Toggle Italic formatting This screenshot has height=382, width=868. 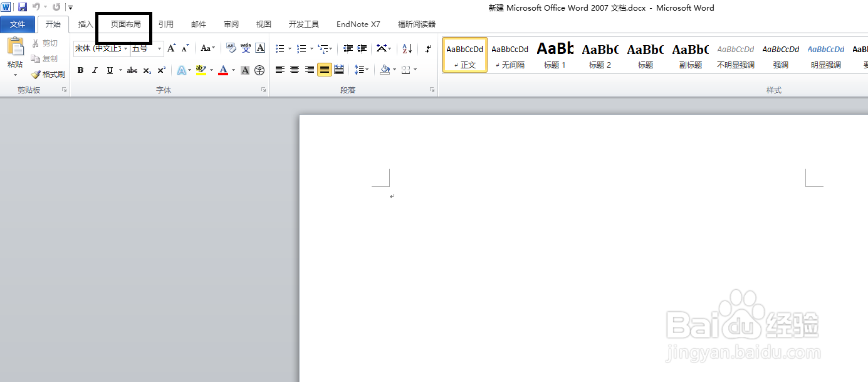tap(95, 70)
